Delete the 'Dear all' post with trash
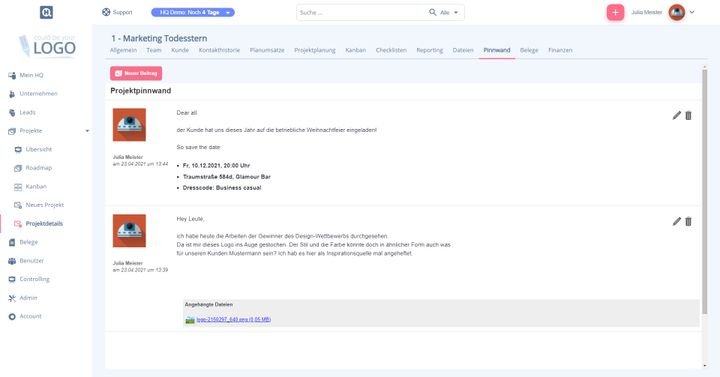720x377 pixels. click(688, 115)
